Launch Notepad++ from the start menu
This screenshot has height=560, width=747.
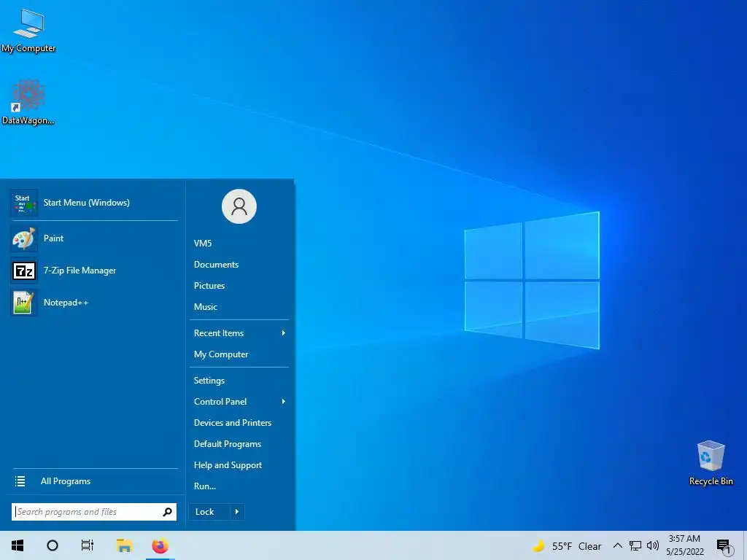click(x=94, y=303)
